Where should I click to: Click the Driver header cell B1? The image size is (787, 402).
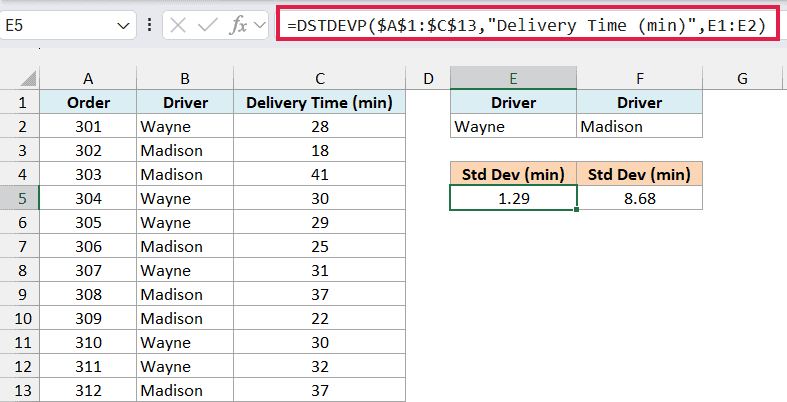(x=185, y=102)
